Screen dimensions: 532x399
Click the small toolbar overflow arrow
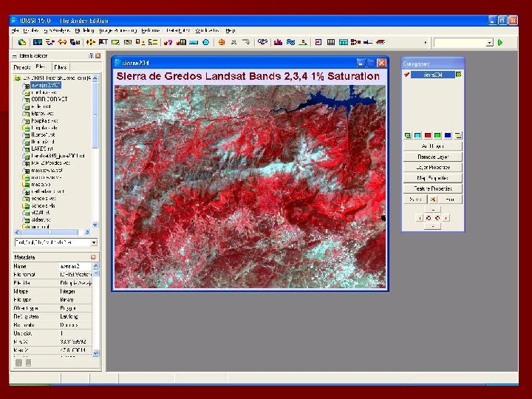coord(425,42)
